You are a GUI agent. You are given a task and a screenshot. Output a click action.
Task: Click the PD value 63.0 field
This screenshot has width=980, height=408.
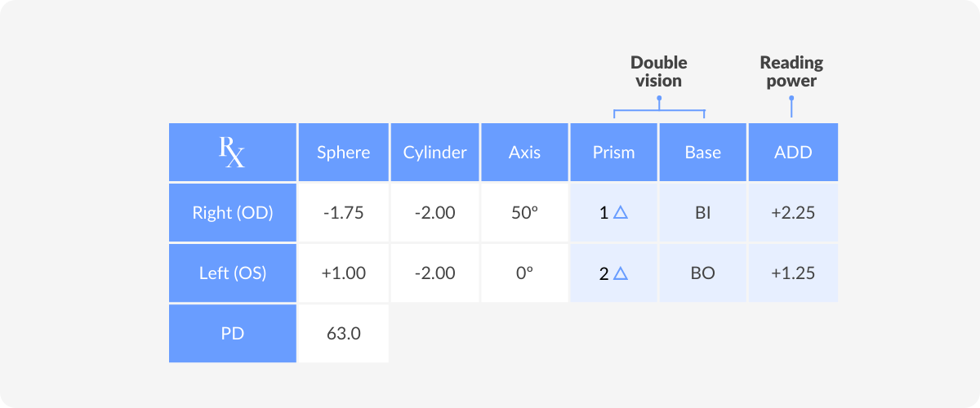coord(344,334)
